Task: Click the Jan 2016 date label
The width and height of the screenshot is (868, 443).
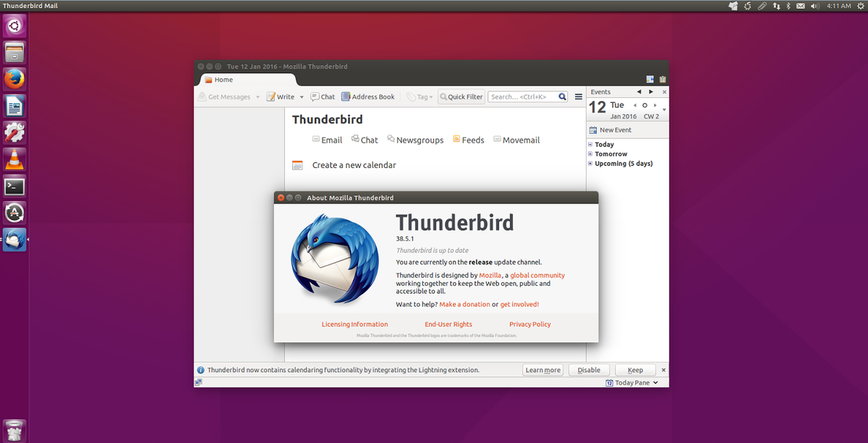Action: (624, 116)
